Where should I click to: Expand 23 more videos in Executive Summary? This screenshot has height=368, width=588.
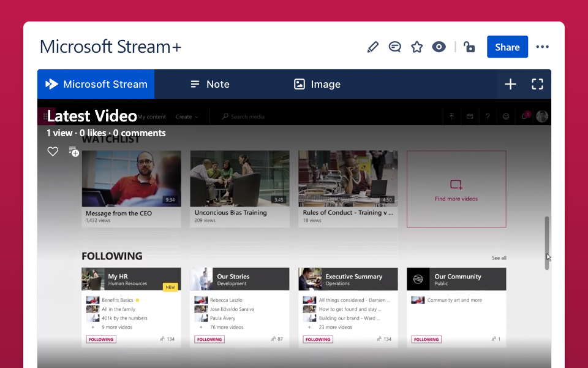click(x=336, y=327)
